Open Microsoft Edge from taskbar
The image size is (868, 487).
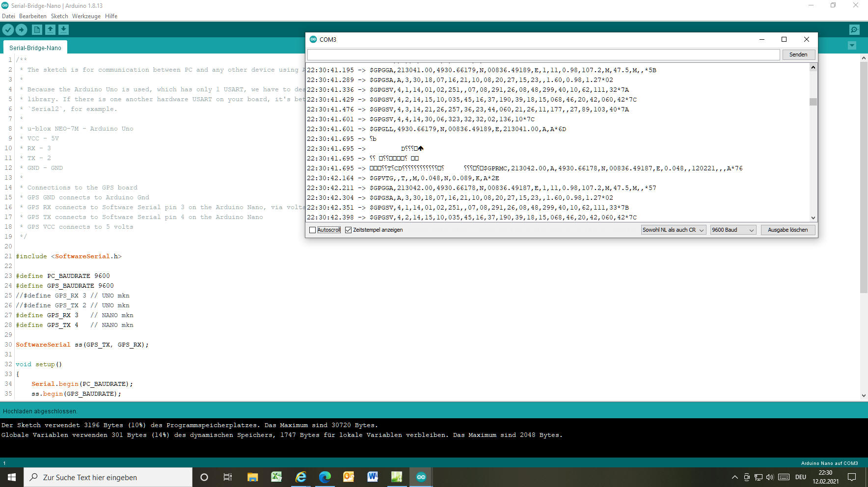point(325,477)
